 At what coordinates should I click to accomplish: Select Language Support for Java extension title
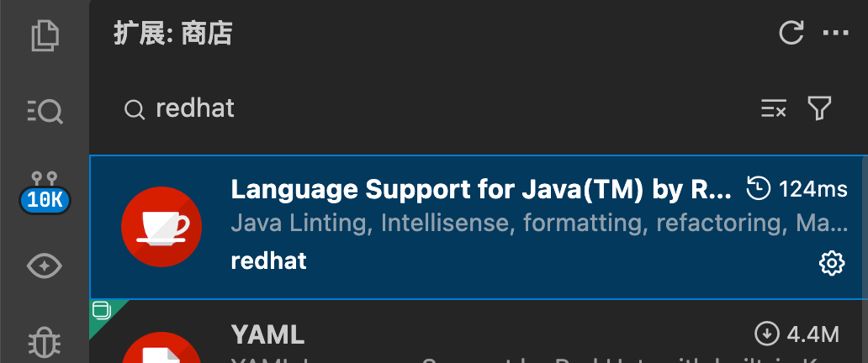(x=481, y=190)
